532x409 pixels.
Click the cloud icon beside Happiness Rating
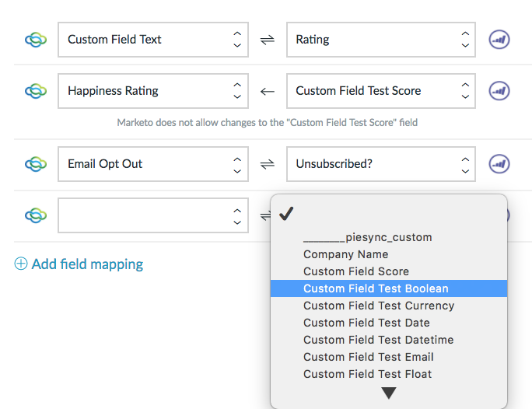pyautogui.click(x=36, y=91)
